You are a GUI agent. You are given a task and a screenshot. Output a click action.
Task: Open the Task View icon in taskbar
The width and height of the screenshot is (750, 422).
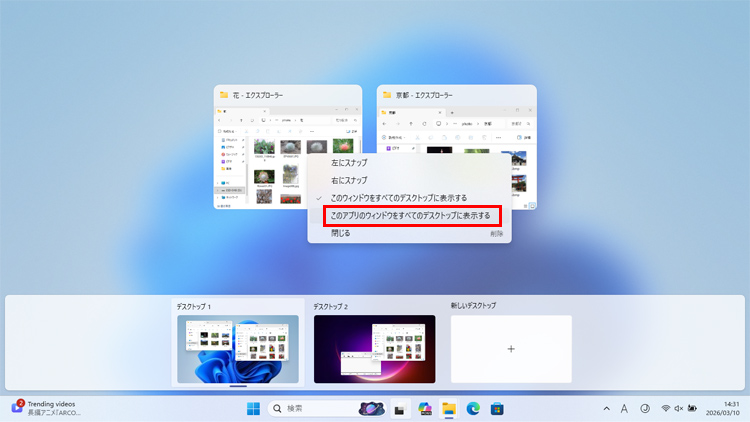click(399, 409)
